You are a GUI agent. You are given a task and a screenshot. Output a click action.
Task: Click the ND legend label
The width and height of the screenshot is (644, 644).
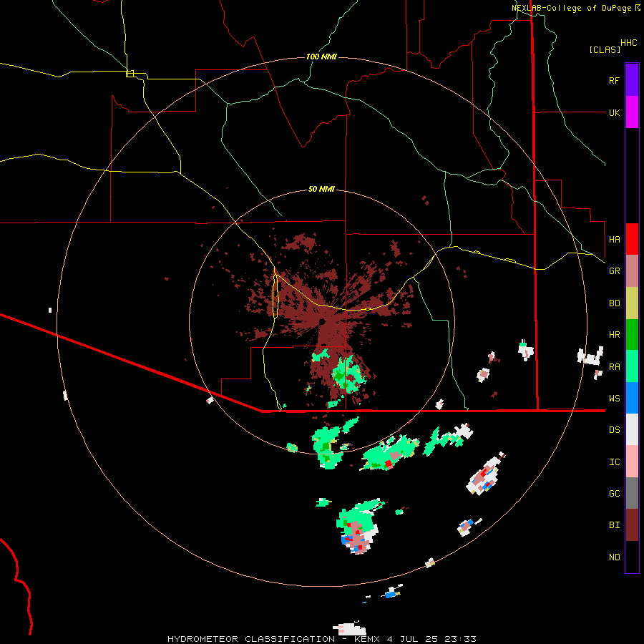[614, 557]
